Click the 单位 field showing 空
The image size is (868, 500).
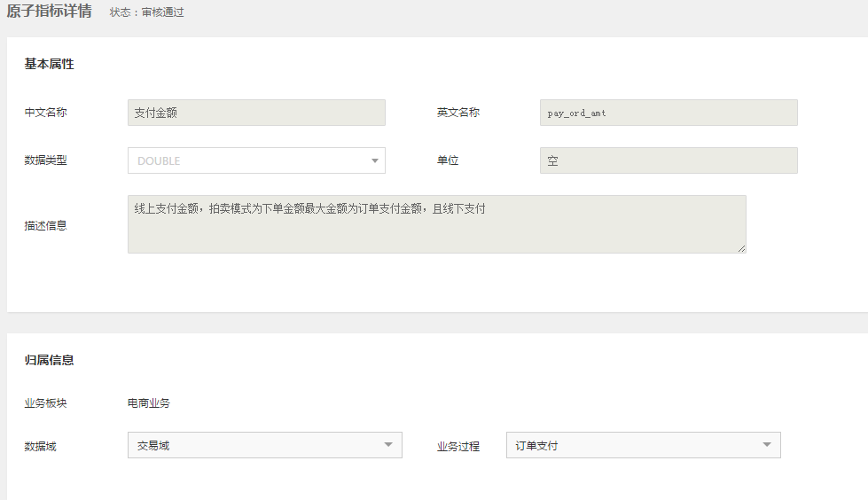point(668,160)
